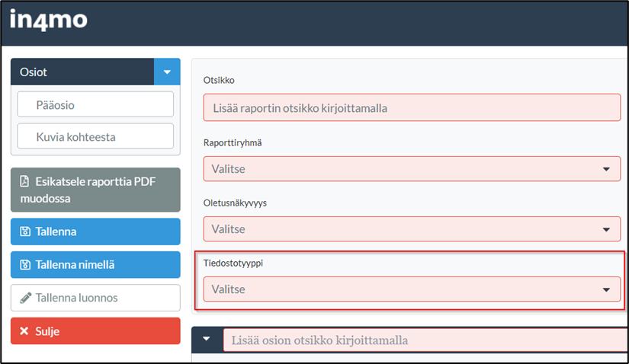Click the pencil icon on Tallenna luonnos
This screenshot has height=364, width=629.
click(24, 298)
